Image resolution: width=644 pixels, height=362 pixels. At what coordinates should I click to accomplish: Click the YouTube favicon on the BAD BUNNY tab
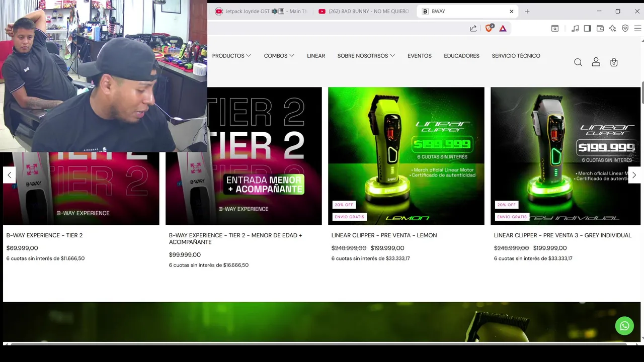coord(322,11)
